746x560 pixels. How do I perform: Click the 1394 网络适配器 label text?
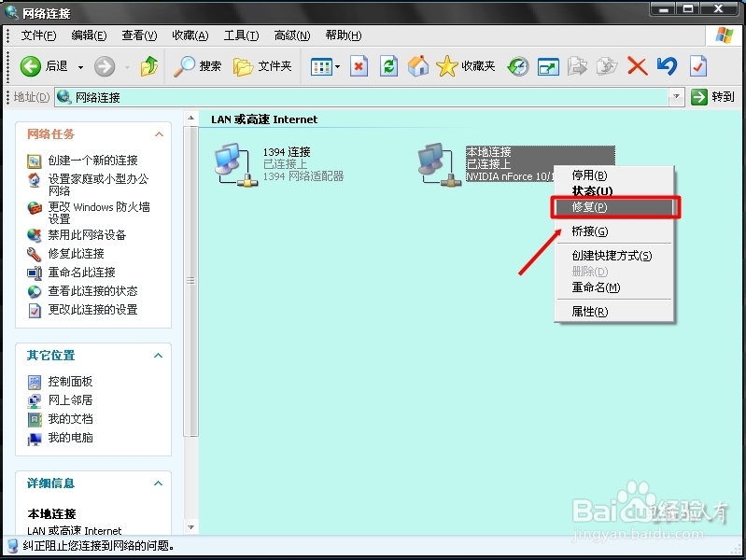(303, 176)
